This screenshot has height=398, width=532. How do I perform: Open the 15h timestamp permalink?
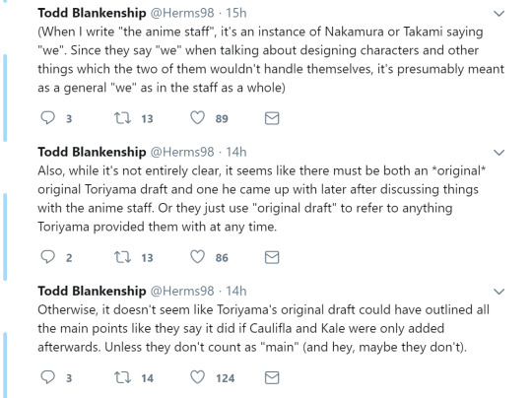pyautogui.click(x=236, y=13)
